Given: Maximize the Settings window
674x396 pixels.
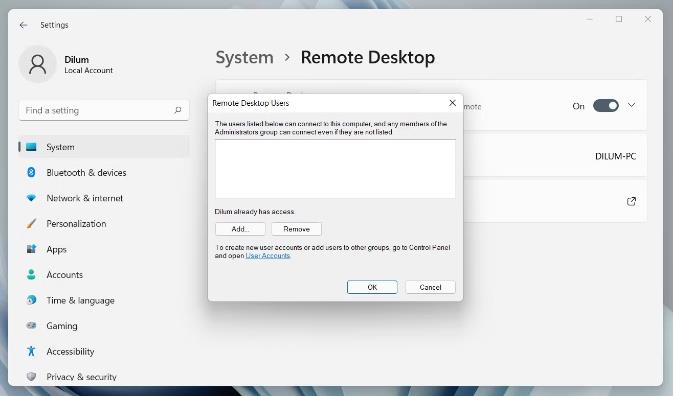Looking at the screenshot, I should (619, 19).
